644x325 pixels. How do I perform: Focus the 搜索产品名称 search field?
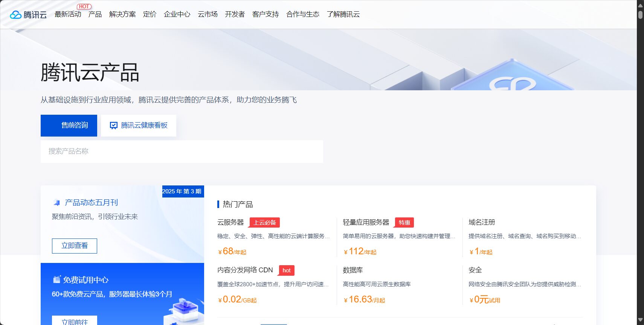182,152
